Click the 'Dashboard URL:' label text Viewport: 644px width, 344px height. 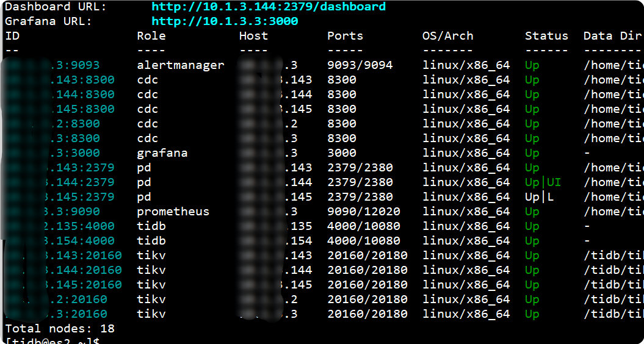pyautogui.click(x=56, y=7)
